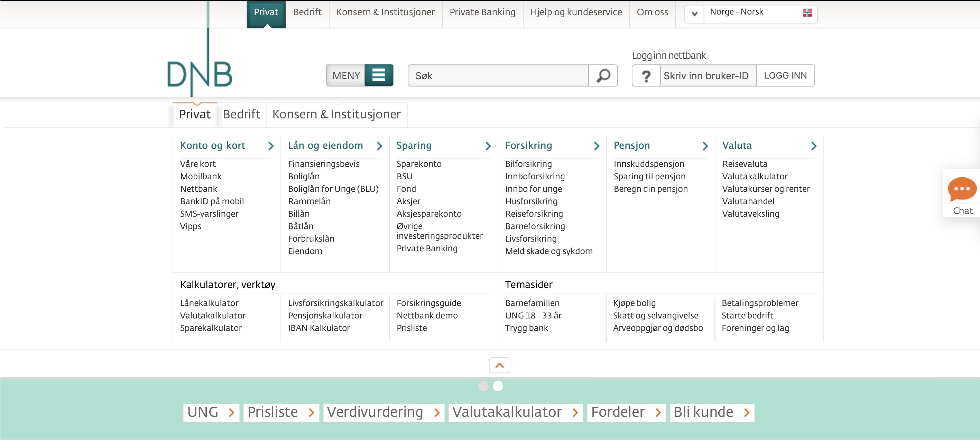Switch to Bedrift tab in menu
The width and height of the screenshot is (980, 441).
(241, 114)
